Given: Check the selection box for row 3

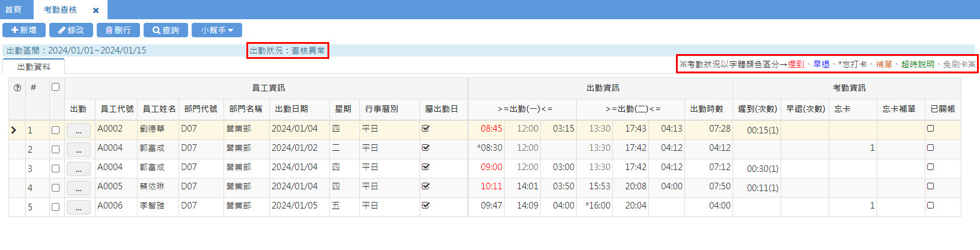Looking at the screenshot, I should [x=56, y=169].
